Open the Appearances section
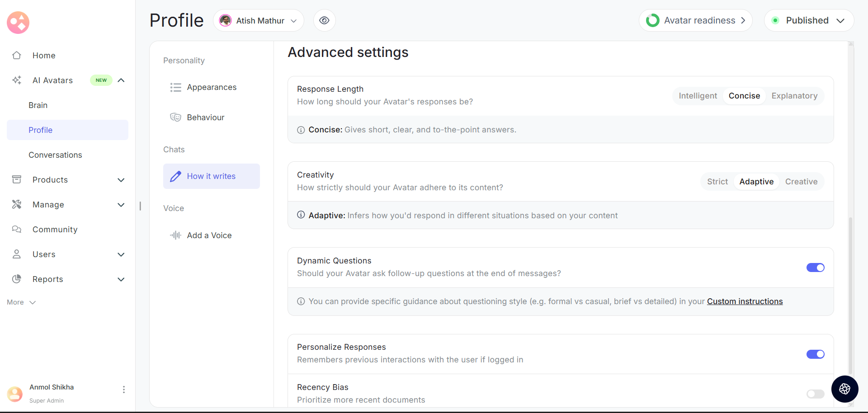The image size is (868, 413). point(211,87)
